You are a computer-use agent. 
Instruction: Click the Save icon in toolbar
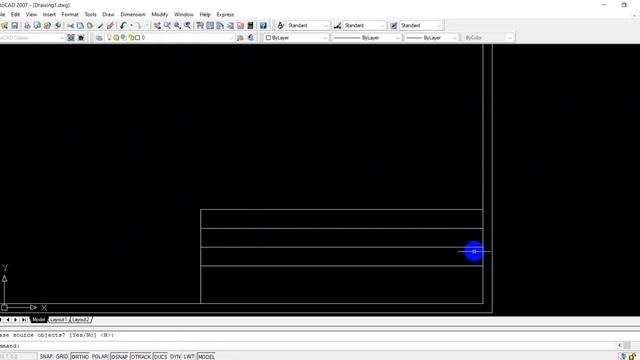[x=15, y=25]
